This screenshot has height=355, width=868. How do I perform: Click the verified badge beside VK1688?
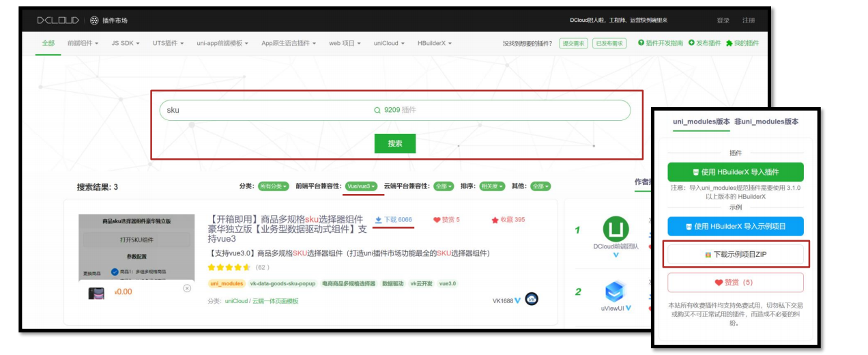click(x=517, y=300)
